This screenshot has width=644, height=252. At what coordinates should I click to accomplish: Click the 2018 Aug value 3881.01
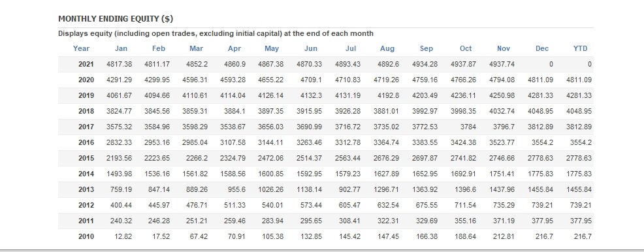coord(386,111)
